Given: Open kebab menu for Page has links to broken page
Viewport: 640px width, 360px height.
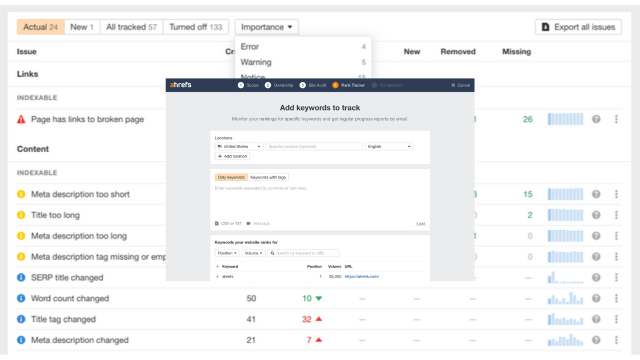Looking at the screenshot, I should (x=616, y=119).
